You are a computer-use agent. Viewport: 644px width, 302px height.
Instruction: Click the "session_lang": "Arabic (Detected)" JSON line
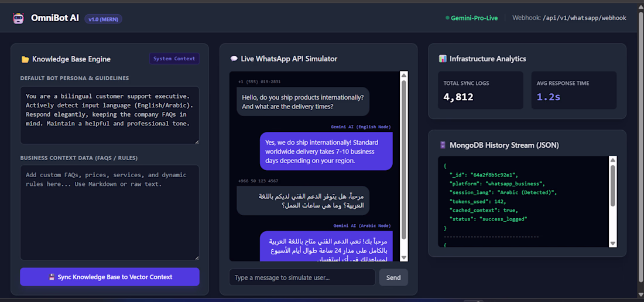click(x=503, y=192)
